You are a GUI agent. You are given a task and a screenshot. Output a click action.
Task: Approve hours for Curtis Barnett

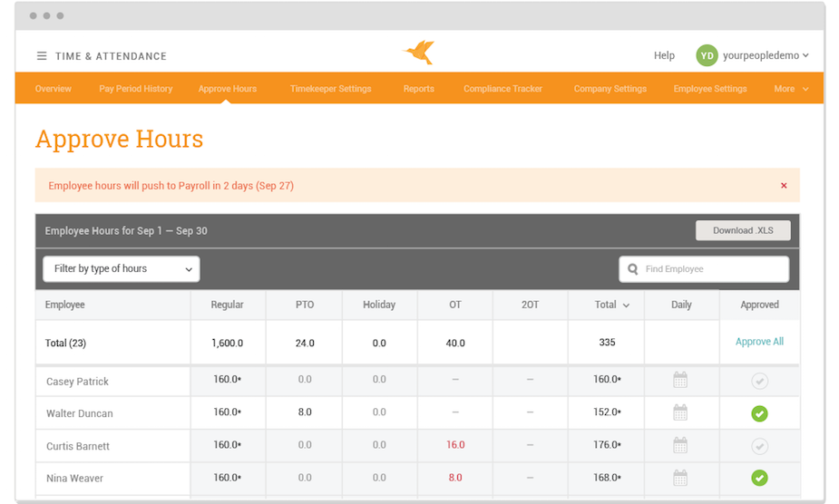tap(759, 446)
